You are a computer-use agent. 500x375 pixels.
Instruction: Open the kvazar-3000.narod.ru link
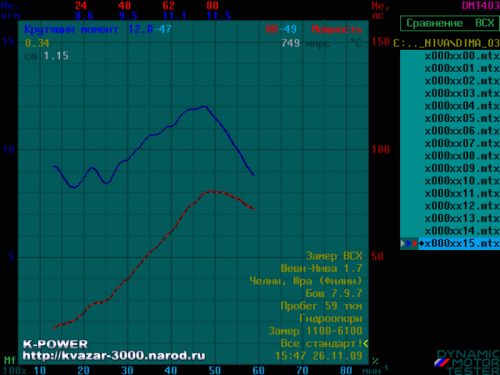pos(114,356)
